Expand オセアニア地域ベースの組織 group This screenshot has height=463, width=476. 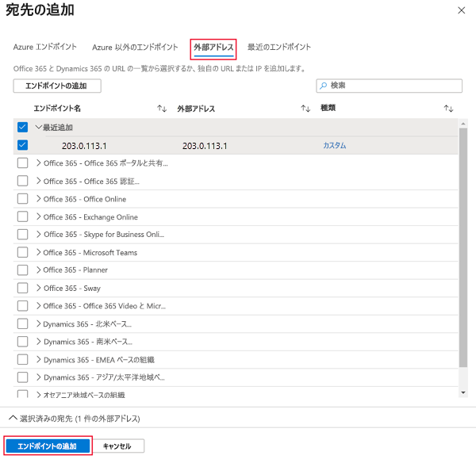pyautogui.click(x=39, y=395)
